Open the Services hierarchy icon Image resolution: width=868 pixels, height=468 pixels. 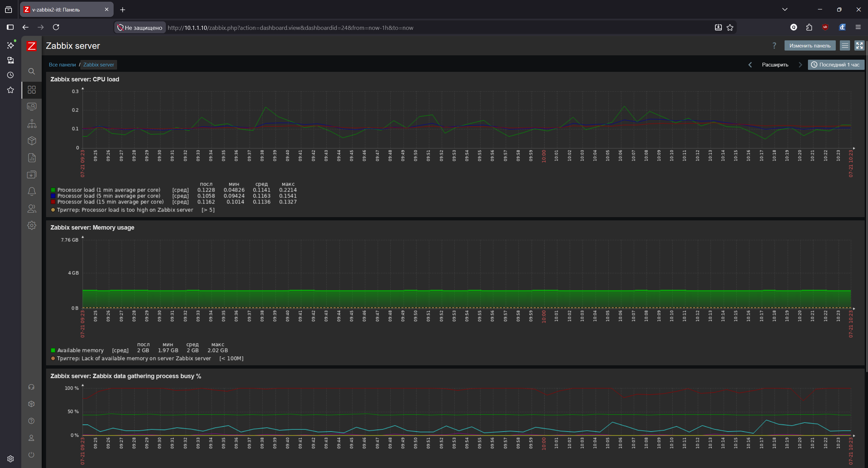(x=32, y=124)
